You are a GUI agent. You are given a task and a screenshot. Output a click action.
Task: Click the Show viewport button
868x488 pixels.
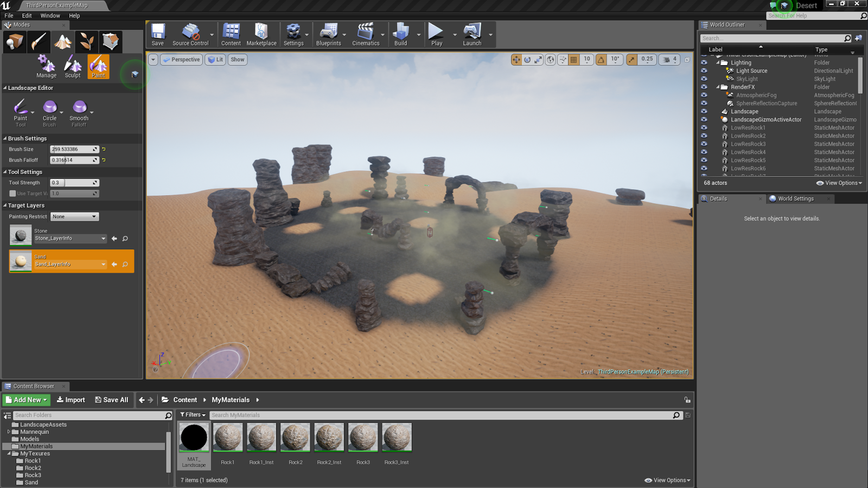click(x=238, y=60)
